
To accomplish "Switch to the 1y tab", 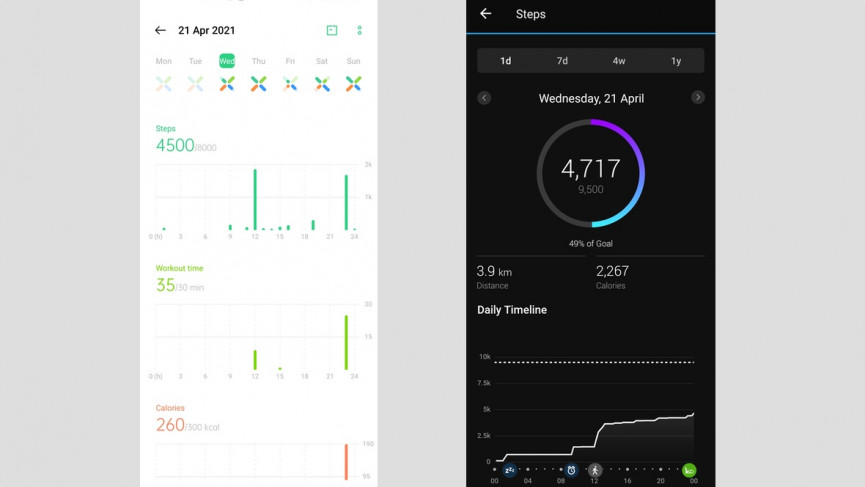I will (x=676, y=61).
